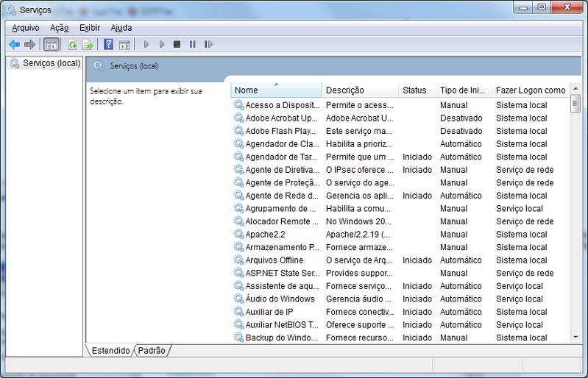Click the second play arrow in the toolbar
Screen dimensions: 588x378
pos(162,45)
